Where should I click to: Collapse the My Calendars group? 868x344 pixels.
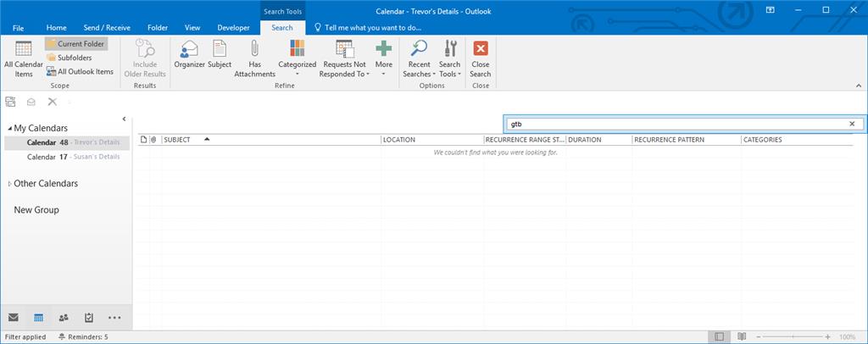(x=9, y=128)
